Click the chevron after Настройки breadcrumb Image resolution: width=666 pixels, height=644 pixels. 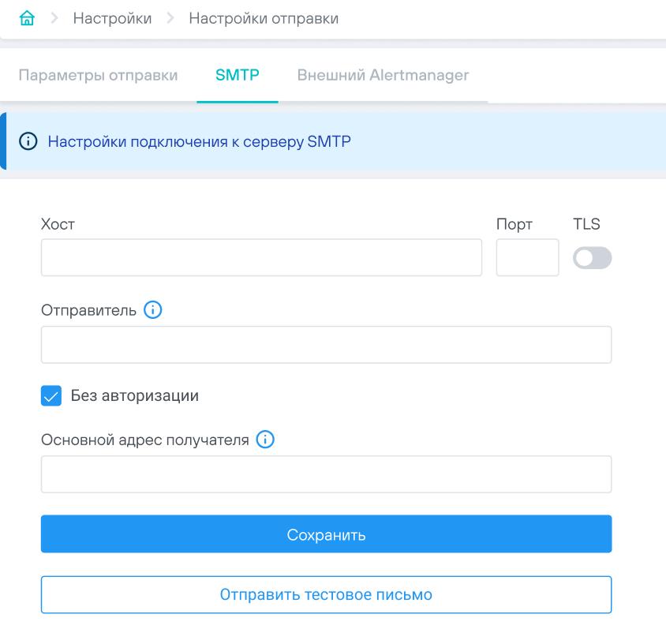[x=170, y=18]
